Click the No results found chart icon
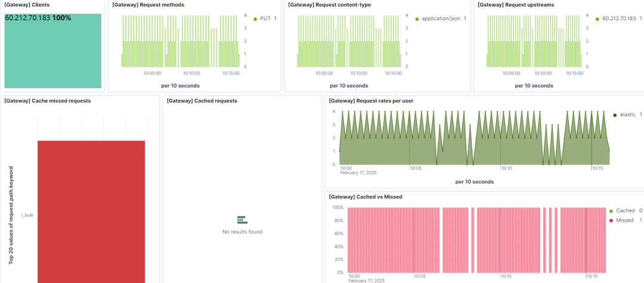Image resolution: width=644 pixels, height=283 pixels. point(242,220)
